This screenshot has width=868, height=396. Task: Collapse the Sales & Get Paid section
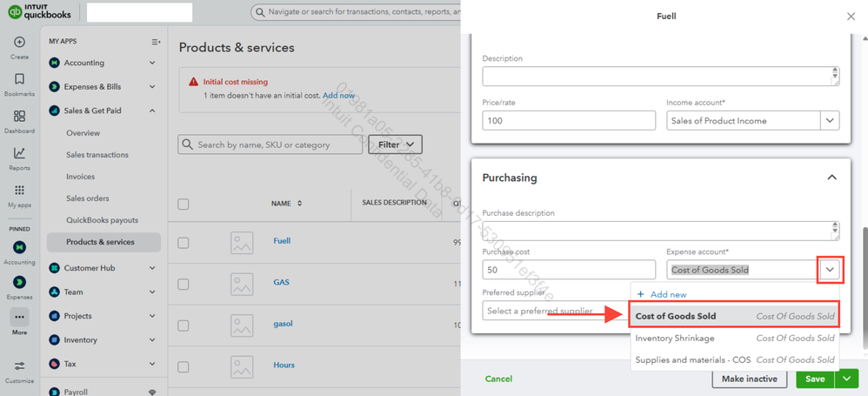[152, 111]
